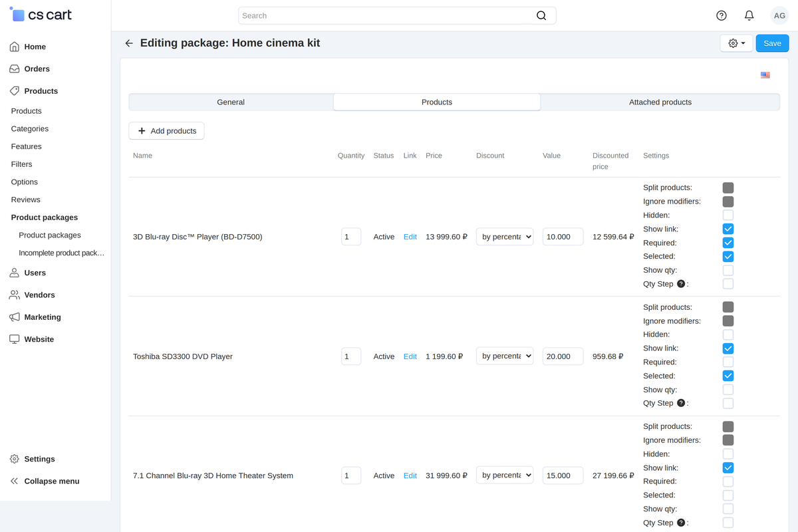Enable Show qty for 3D Blu-ray Disc Player

[x=728, y=271]
